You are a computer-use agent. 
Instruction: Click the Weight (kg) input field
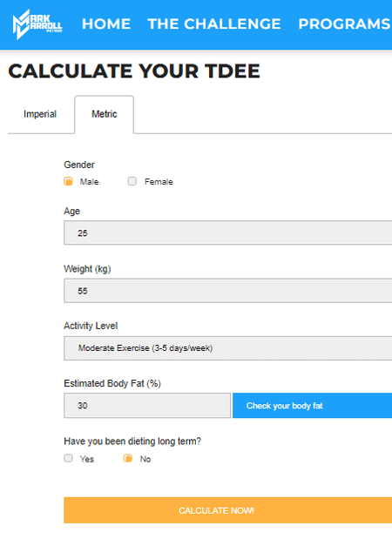click(x=228, y=291)
